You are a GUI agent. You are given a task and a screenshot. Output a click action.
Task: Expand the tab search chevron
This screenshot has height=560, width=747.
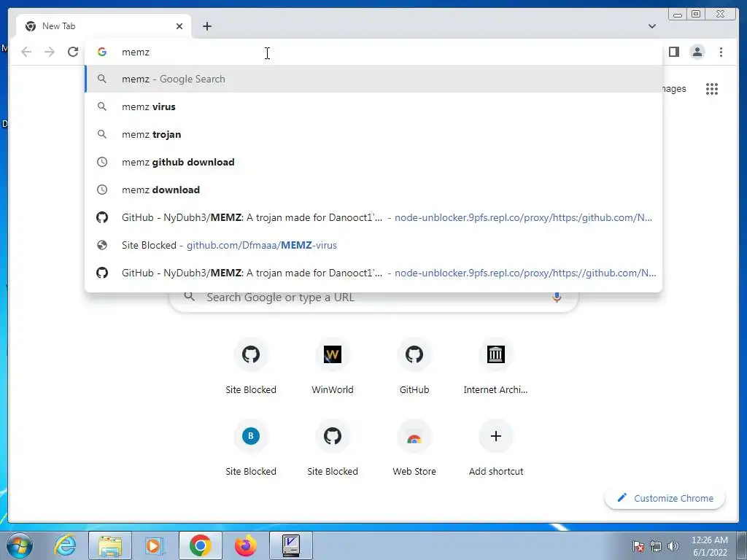652,26
